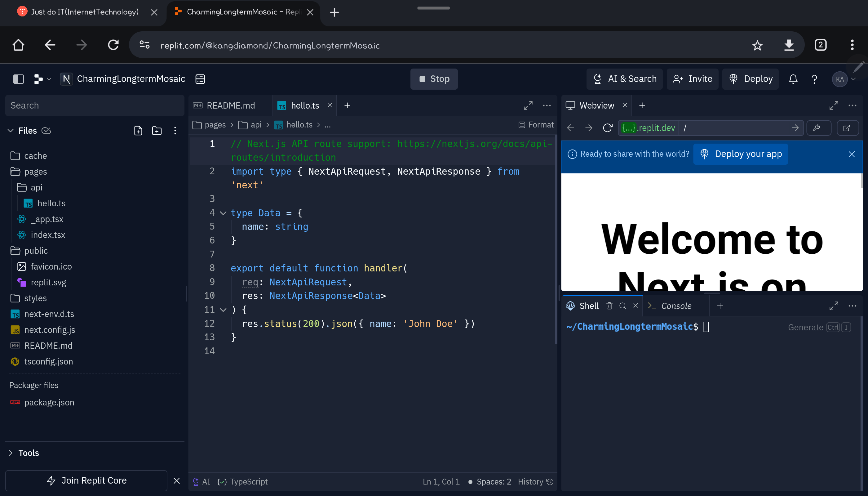Fold the type Data block at line 4
This screenshot has height=496, width=868.
pos(223,213)
